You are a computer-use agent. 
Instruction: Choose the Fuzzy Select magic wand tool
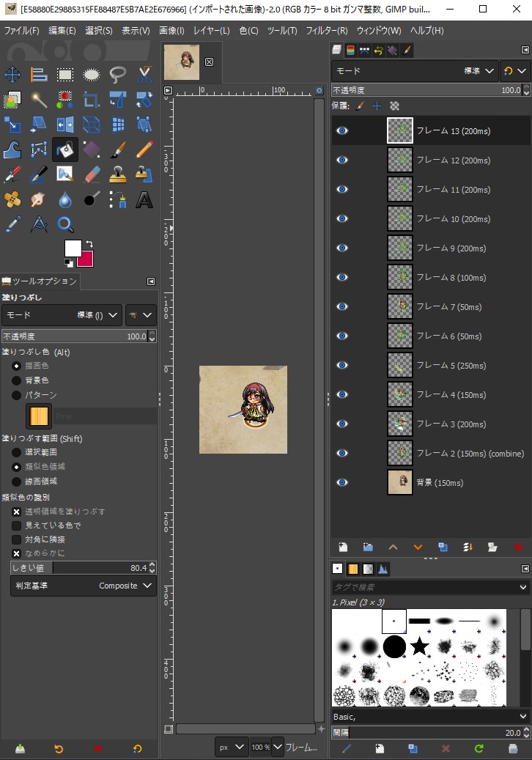click(39, 100)
